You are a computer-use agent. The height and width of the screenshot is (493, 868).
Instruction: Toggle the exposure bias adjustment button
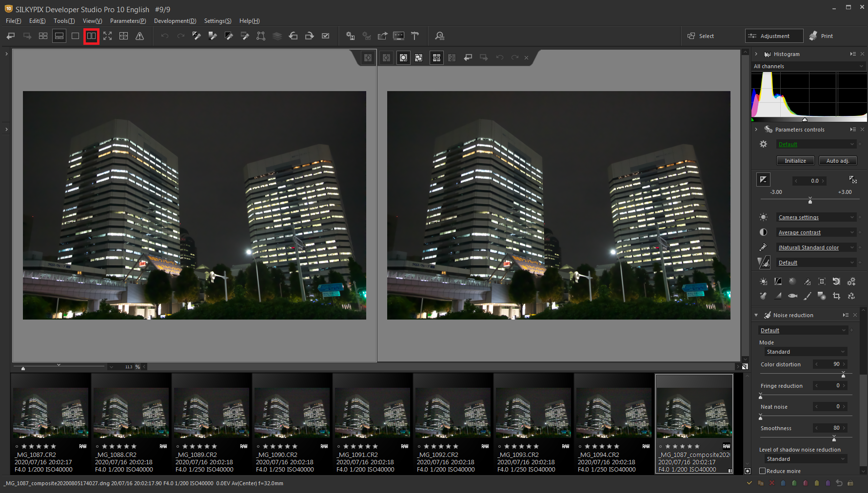pyautogui.click(x=763, y=180)
